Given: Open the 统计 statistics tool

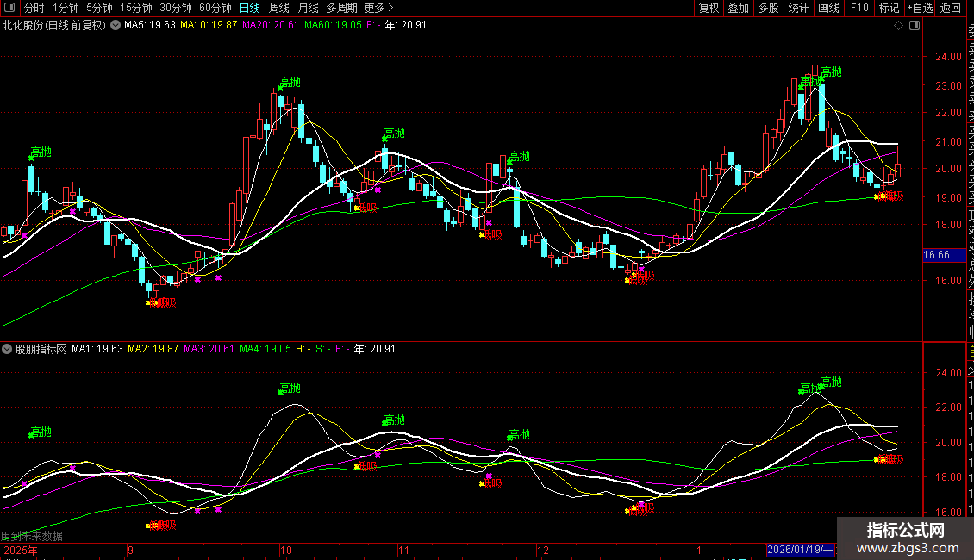Looking at the screenshot, I should click(x=798, y=8).
